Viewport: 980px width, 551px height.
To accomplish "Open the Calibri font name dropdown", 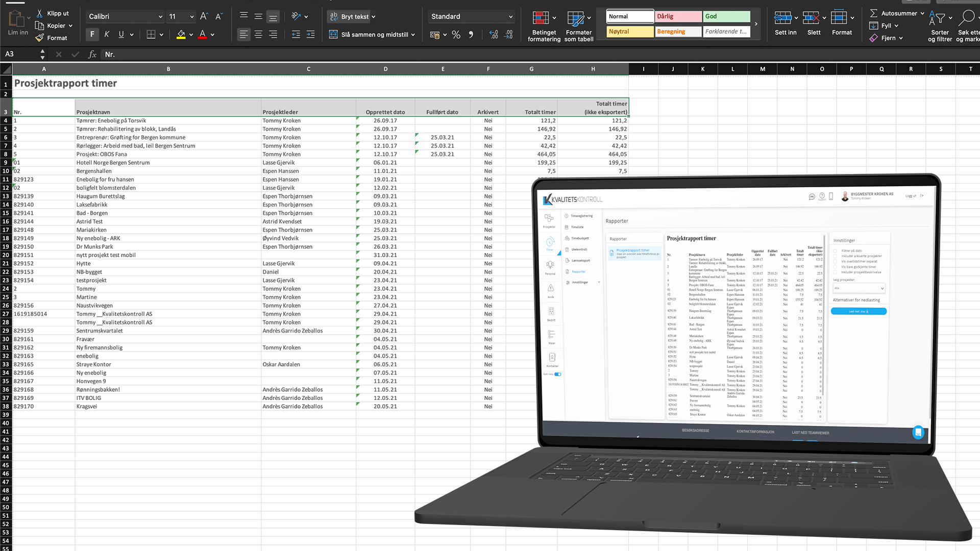I will (160, 16).
